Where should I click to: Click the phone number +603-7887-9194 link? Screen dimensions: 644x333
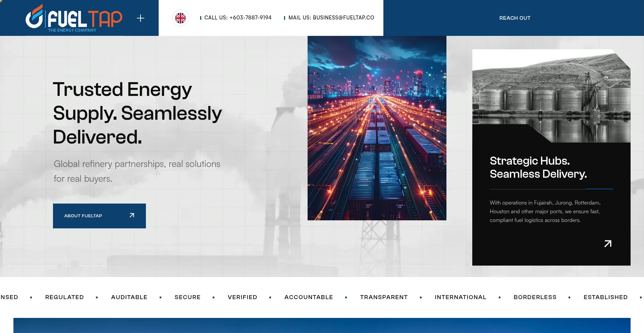click(x=250, y=18)
